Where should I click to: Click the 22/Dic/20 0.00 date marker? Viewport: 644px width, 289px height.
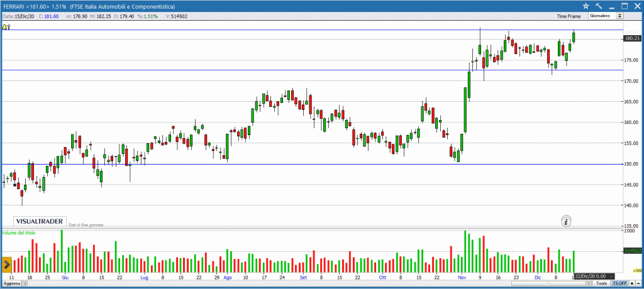click(594, 276)
